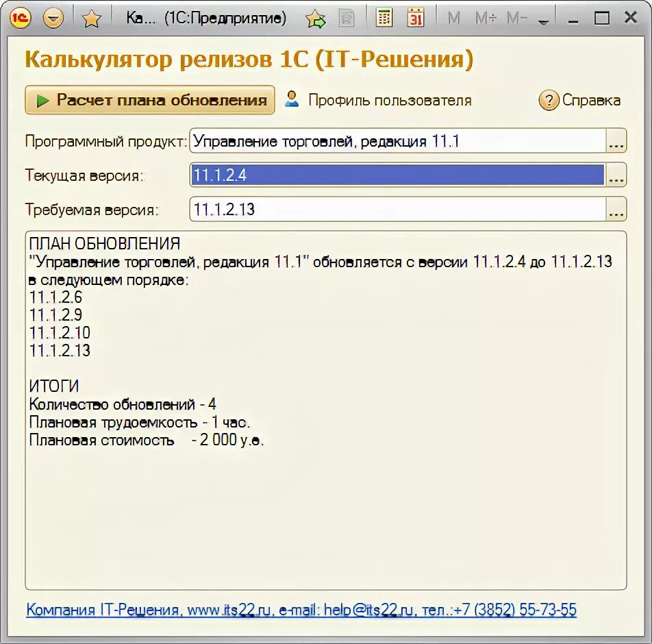
Task: Open Профиль пользователя
Action: [x=378, y=100]
